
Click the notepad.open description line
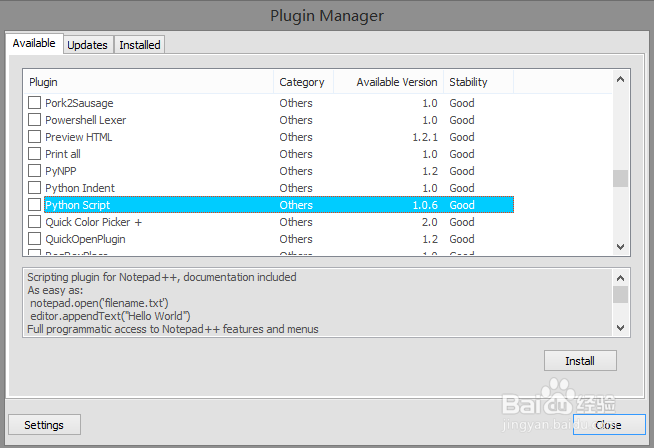click(x=99, y=303)
